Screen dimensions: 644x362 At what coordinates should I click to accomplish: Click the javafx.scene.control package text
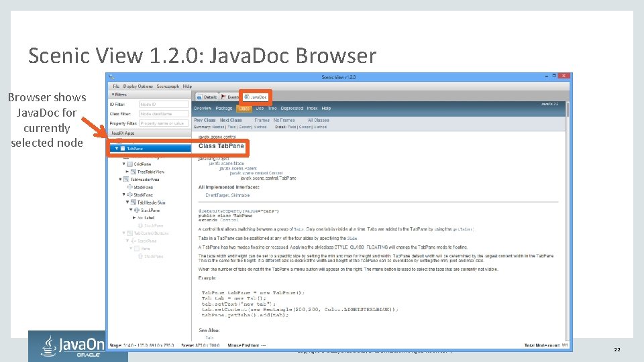[217, 137]
